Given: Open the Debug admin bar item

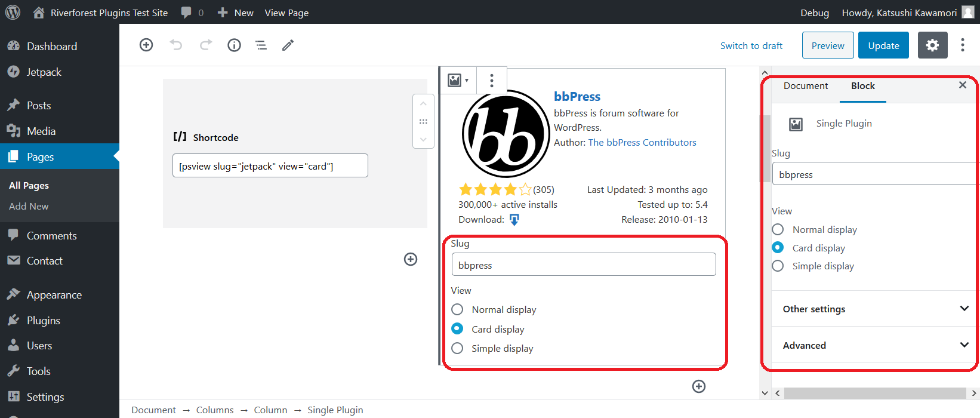Looking at the screenshot, I should (x=815, y=13).
